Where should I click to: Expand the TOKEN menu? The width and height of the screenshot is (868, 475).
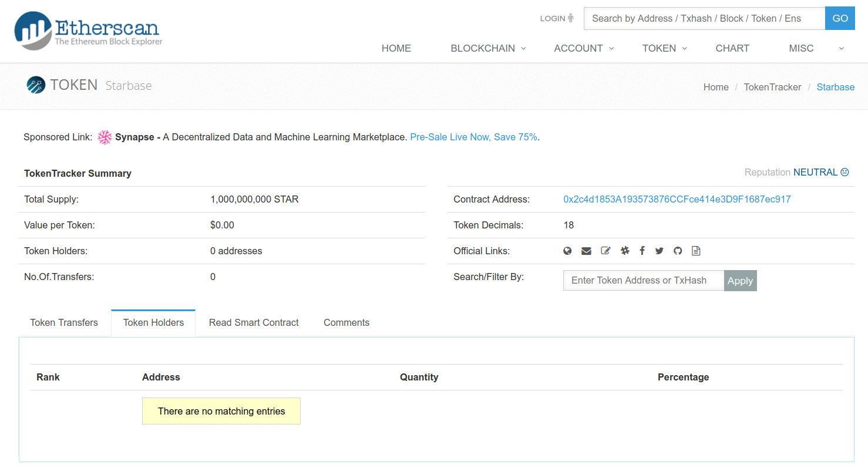(x=665, y=48)
